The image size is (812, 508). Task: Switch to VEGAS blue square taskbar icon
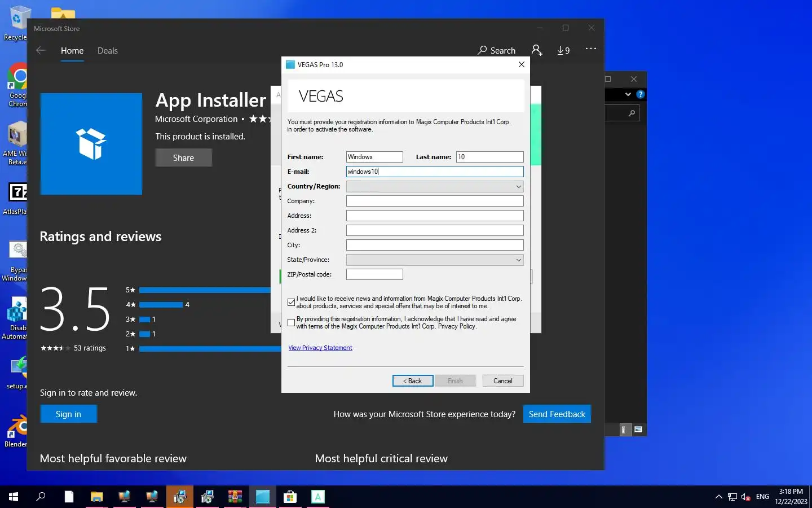(x=262, y=497)
